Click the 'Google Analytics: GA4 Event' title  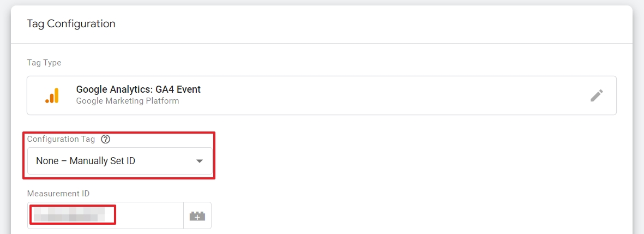pyautogui.click(x=139, y=89)
